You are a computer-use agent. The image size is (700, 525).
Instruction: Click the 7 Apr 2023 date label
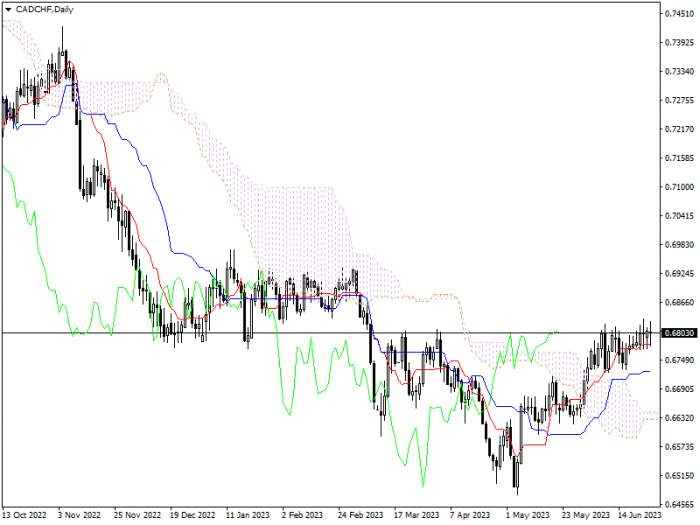(471, 515)
